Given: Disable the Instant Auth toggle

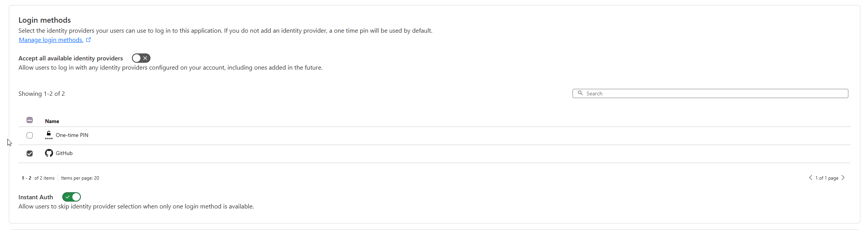Looking at the screenshot, I should pyautogui.click(x=72, y=197).
